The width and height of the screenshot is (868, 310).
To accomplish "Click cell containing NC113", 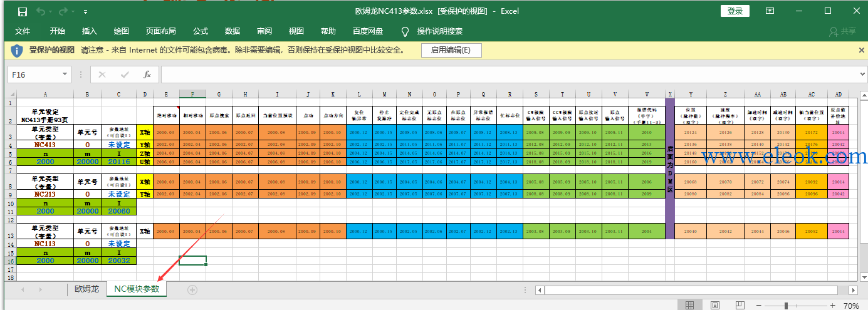I will tap(44, 244).
